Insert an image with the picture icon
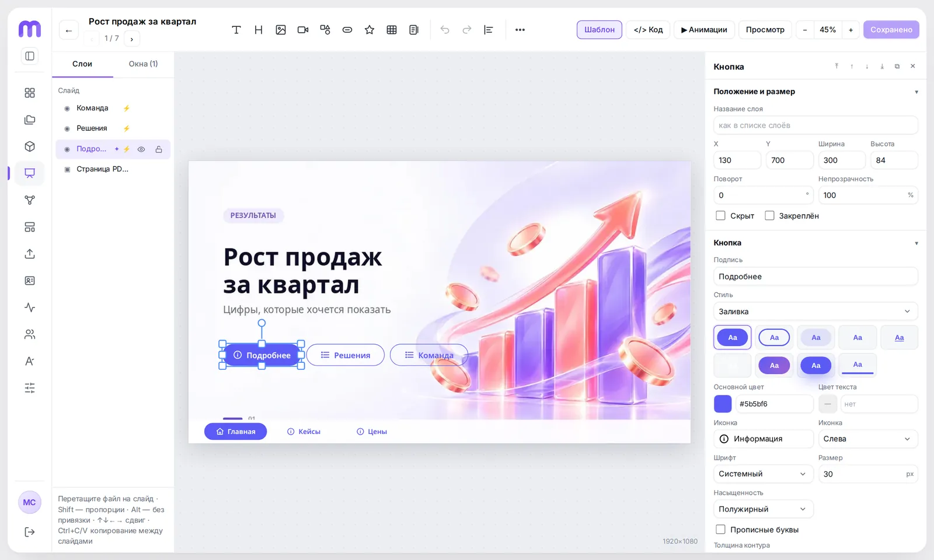The width and height of the screenshot is (934, 560). coord(281,30)
